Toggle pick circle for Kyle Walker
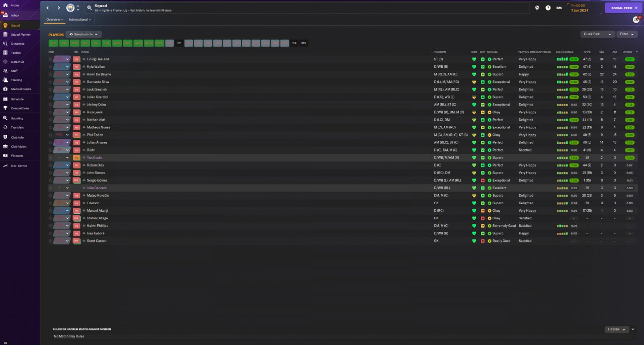The image size is (644, 345). pyautogui.click(x=50, y=67)
